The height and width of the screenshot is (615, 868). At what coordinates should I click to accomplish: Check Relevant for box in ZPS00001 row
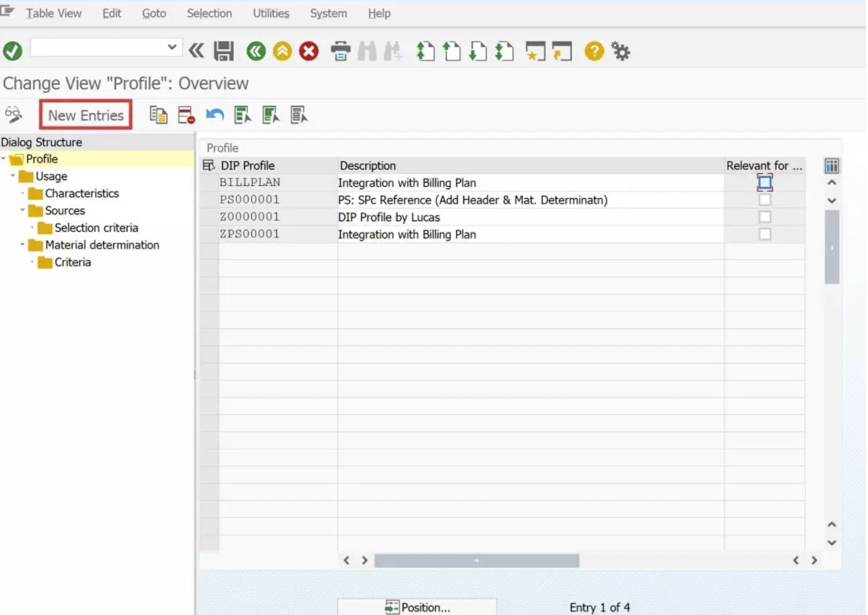765,235
